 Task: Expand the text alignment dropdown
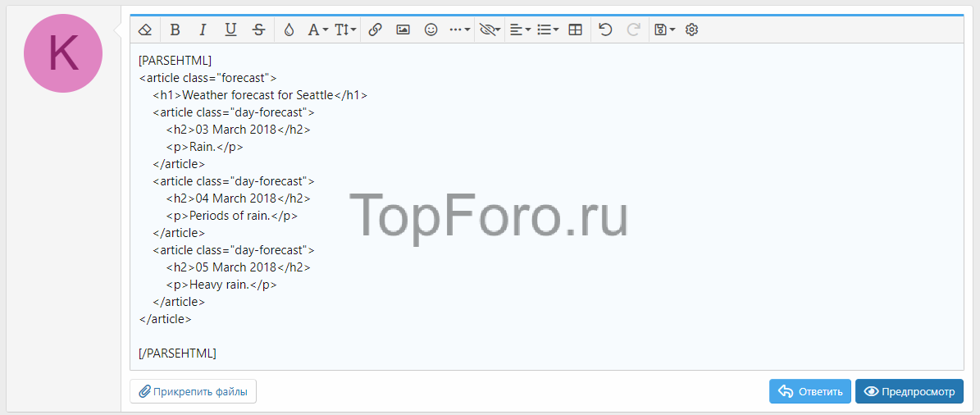pos(520,30)
